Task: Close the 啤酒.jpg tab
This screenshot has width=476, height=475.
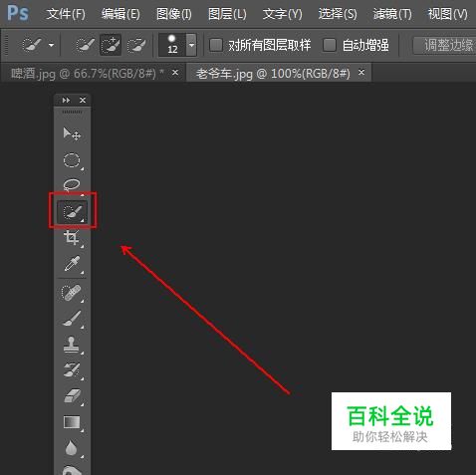Action: 175,72
